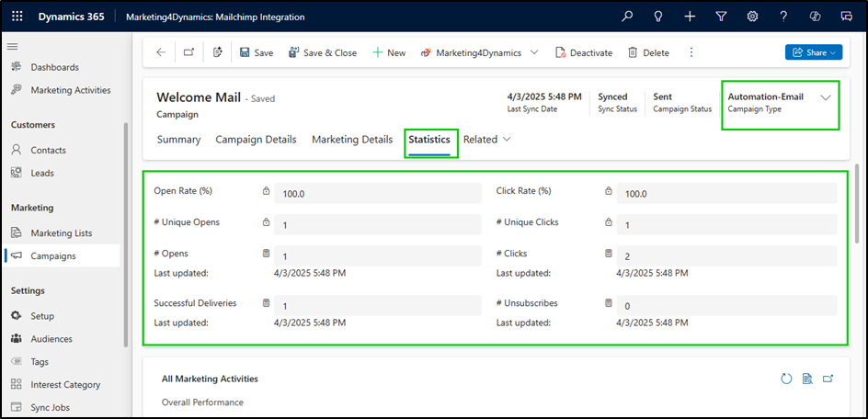Click the # Opens field

click(x=378, y=256)
